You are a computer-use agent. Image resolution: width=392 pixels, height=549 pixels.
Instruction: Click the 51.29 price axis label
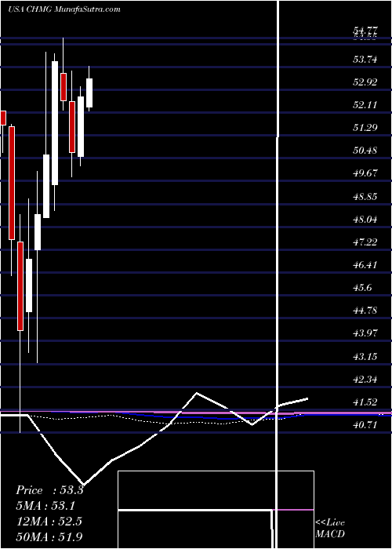pyautogui.click(x=365, y=127)
